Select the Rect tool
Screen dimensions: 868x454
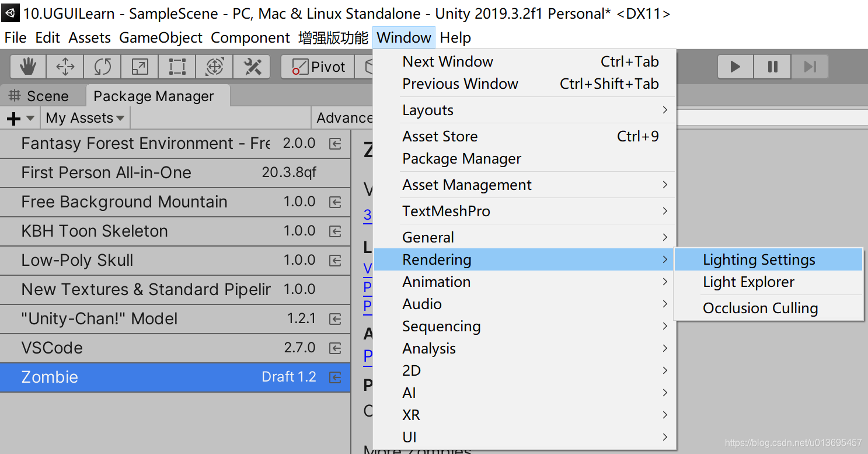pos(177,67)
